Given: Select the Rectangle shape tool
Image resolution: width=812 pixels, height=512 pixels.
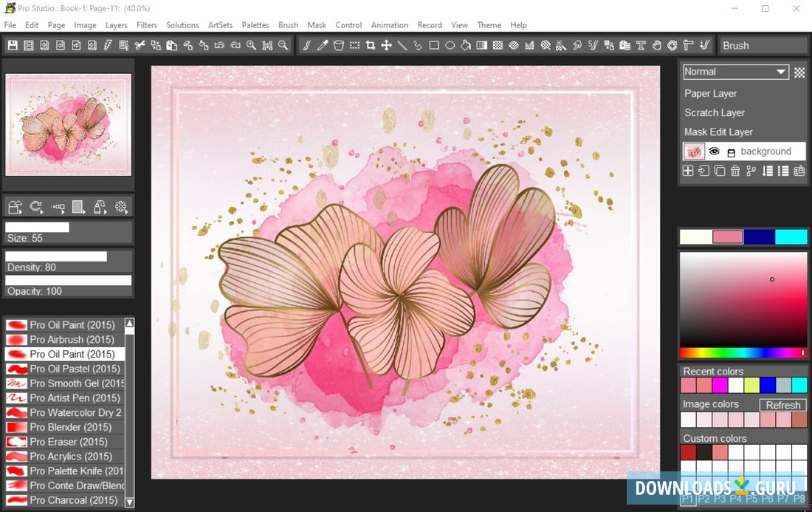Looking at the screenshot, I should tap(434, 46).
